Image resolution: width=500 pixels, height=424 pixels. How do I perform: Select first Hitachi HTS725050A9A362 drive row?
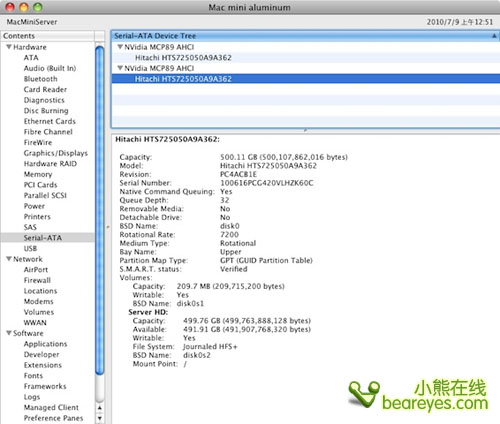(x=305, y=58)
